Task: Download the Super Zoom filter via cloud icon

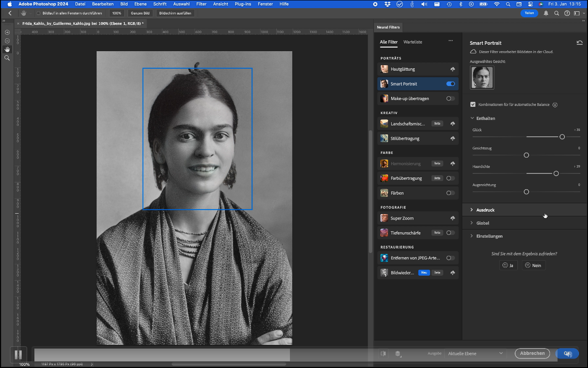Action: pos(452,218)
